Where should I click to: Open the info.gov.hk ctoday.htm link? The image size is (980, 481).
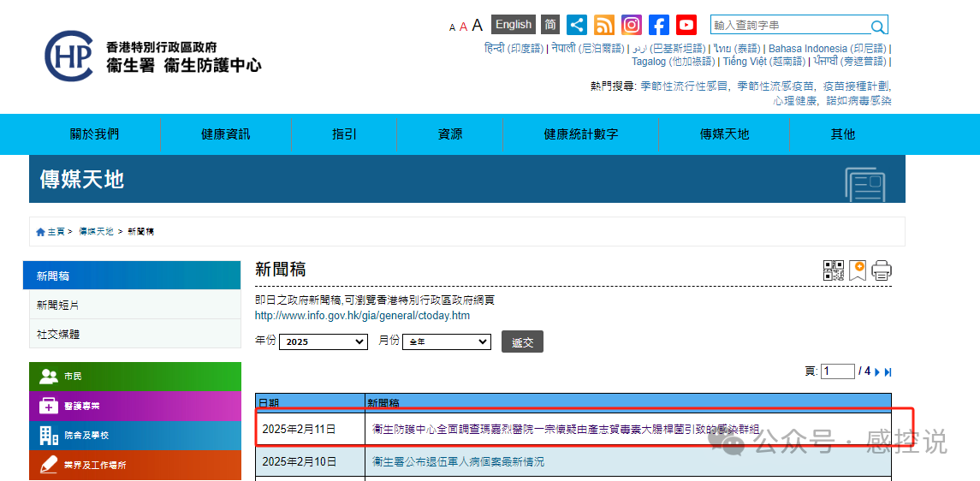point(363,316)
